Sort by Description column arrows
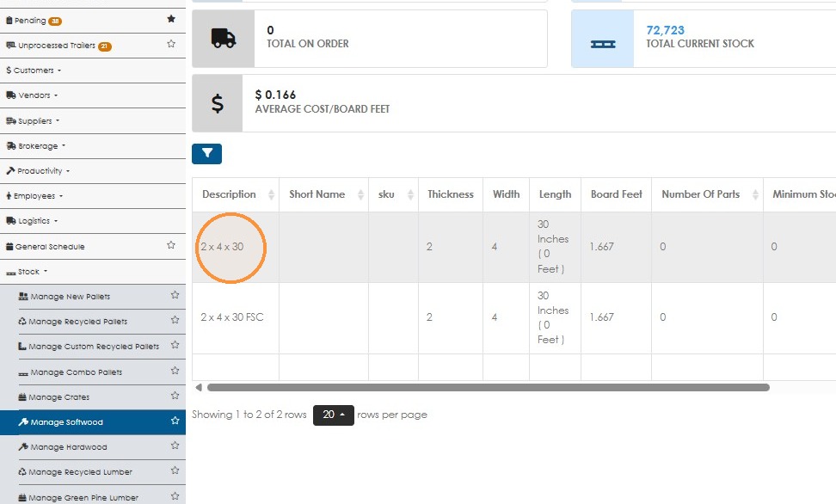Viewport: 836px width, 504px height. click(271, 194)
